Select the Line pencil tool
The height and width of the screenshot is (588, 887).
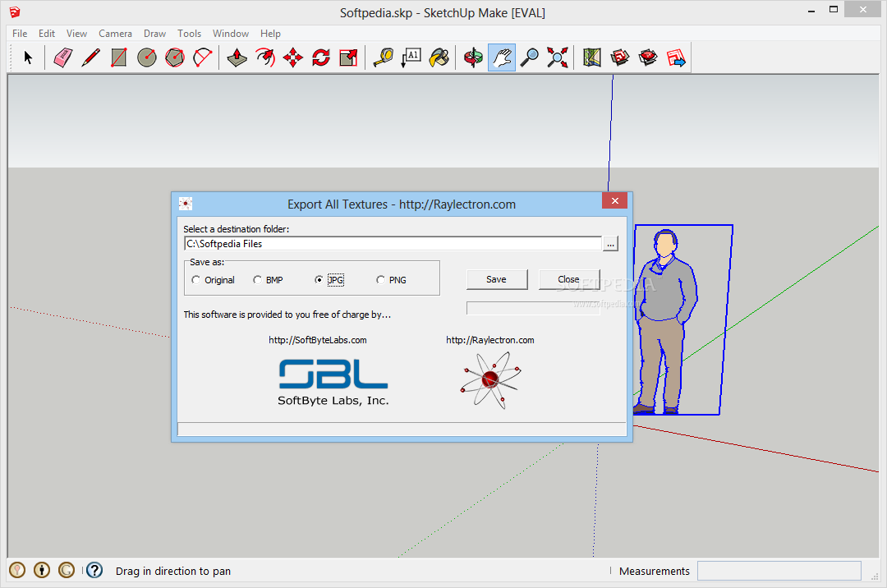click(x=90, y=57)
